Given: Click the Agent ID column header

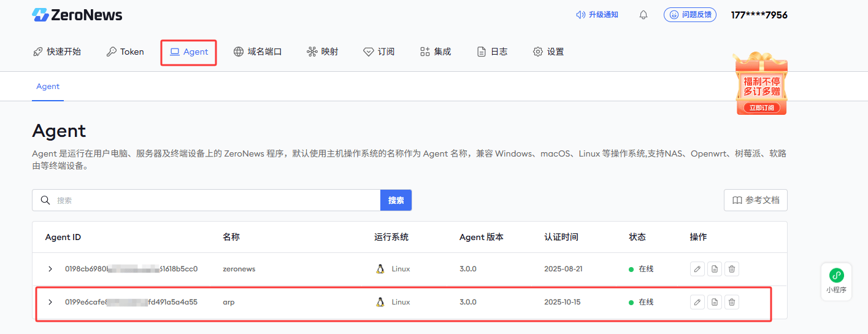Looking at the screenshot, I should (x=63, y=237).
